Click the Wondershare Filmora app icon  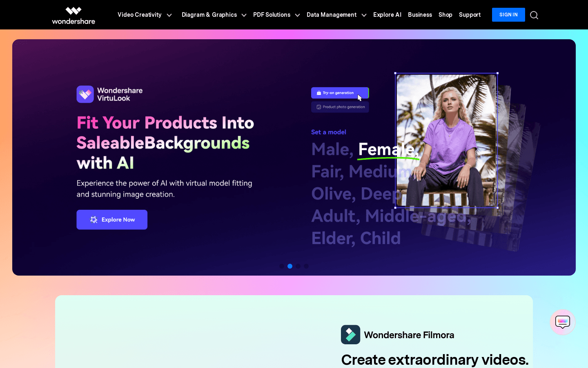[350, 334]
